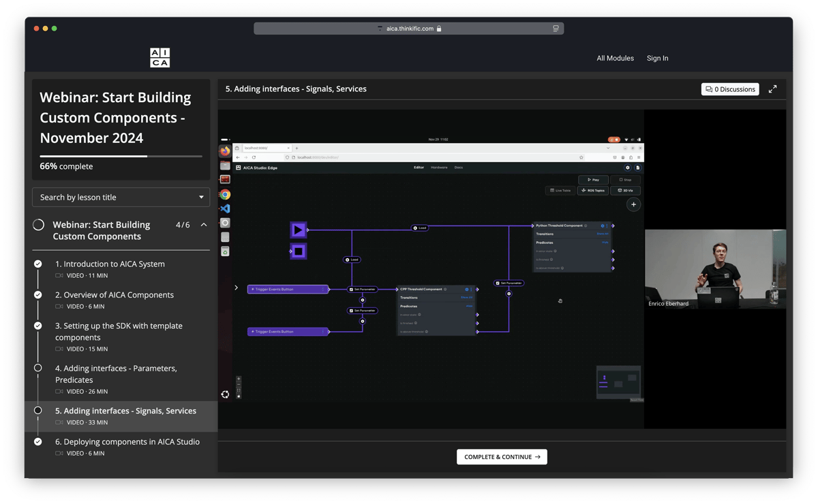Click the lower Trigger Events Button node

(x=288, y=332)
